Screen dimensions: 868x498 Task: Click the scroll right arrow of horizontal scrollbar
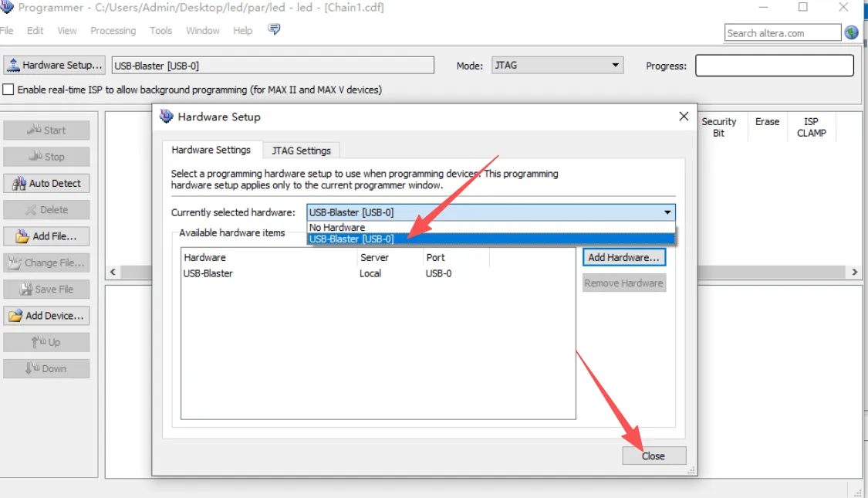pyautogui.click(x=854, y=272)
